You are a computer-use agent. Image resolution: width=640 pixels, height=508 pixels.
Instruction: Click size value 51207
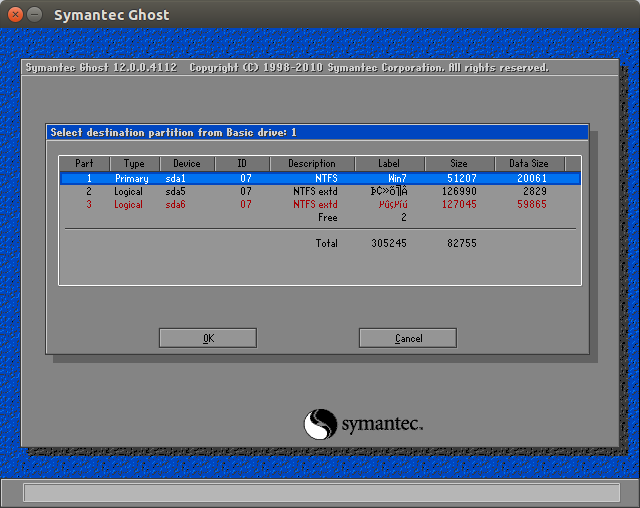462,178
